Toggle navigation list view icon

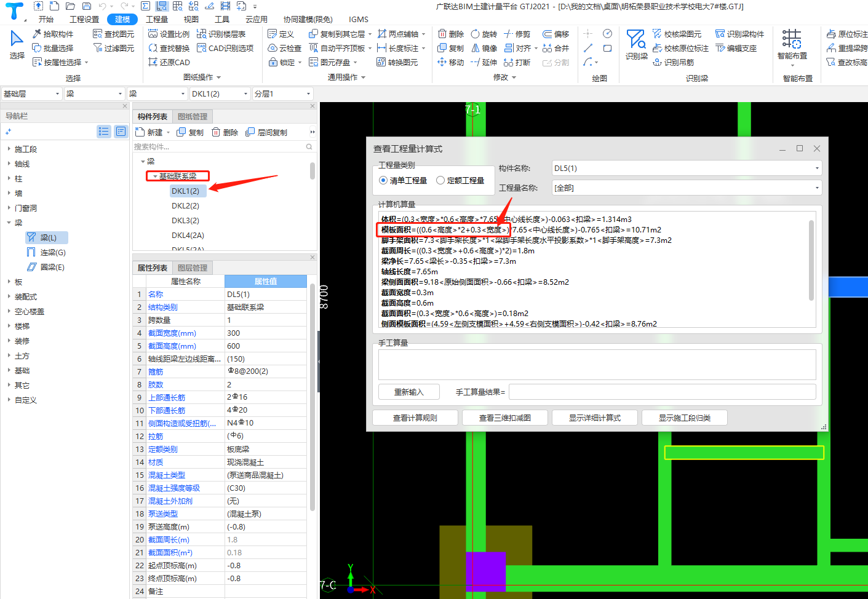pyautogui.click(x=104, y=131)
